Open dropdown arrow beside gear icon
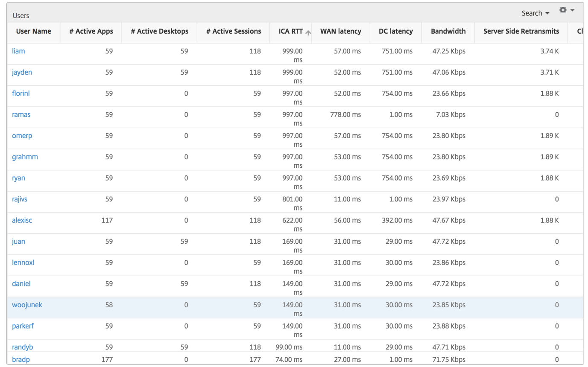The image size is (588, 367). click(x=572, y=10)
